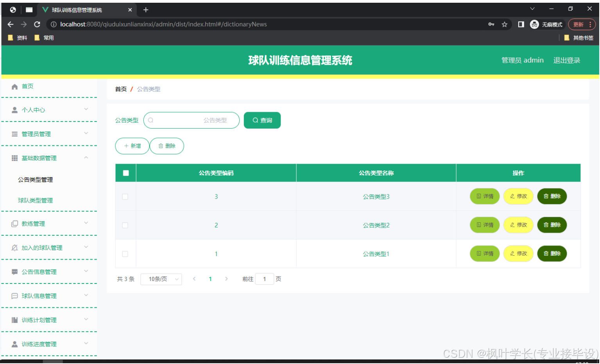Open the 资料 bookmarks folder
Image resolution: width=600 pixels, height=364 pixels.
[x=18, y=38]
